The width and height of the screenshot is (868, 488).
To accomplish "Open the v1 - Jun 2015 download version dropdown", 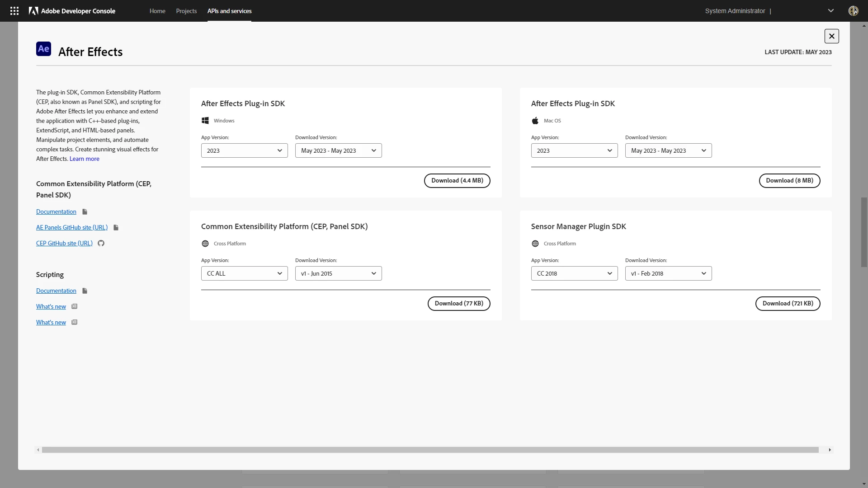I will tap(339, 273).
